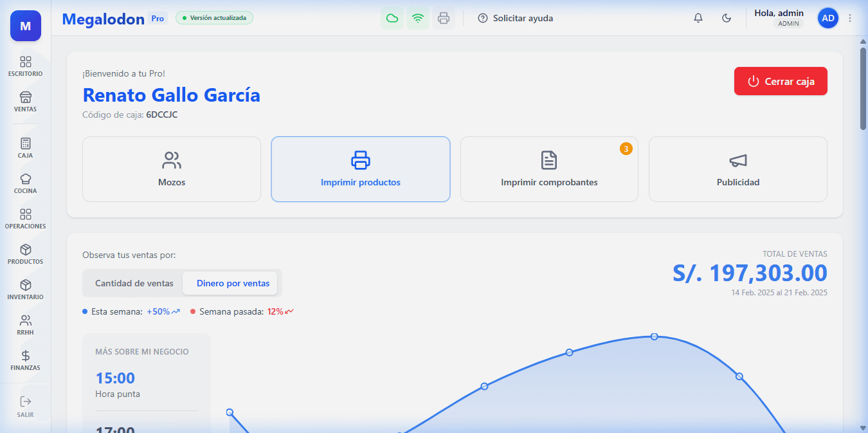The image size is (868, 433).
Task: Open Imprimir comprobantes
Action: tap(549, 169)
